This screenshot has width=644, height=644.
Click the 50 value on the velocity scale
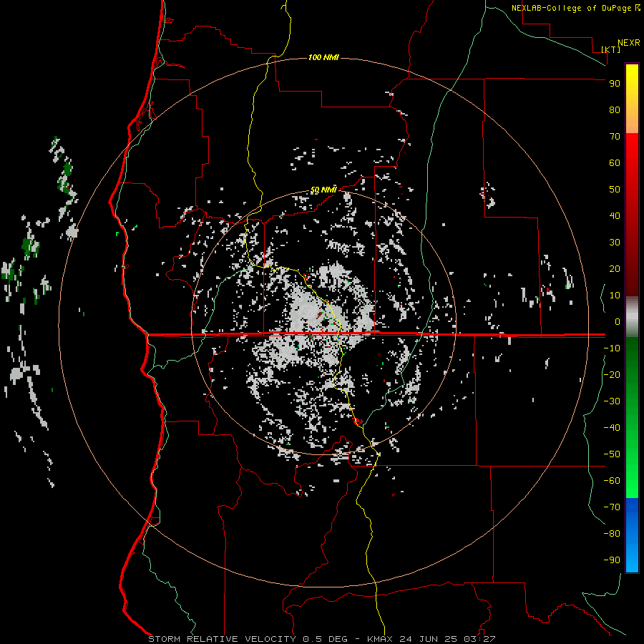tap(615, 190)
